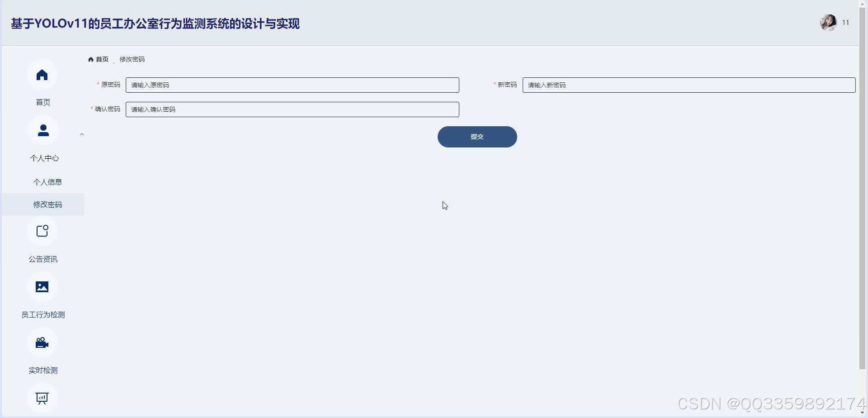The width and height of the screenshot is (868, 418).
Task: Open the home icon in sidebar
Action: [42, 75]
